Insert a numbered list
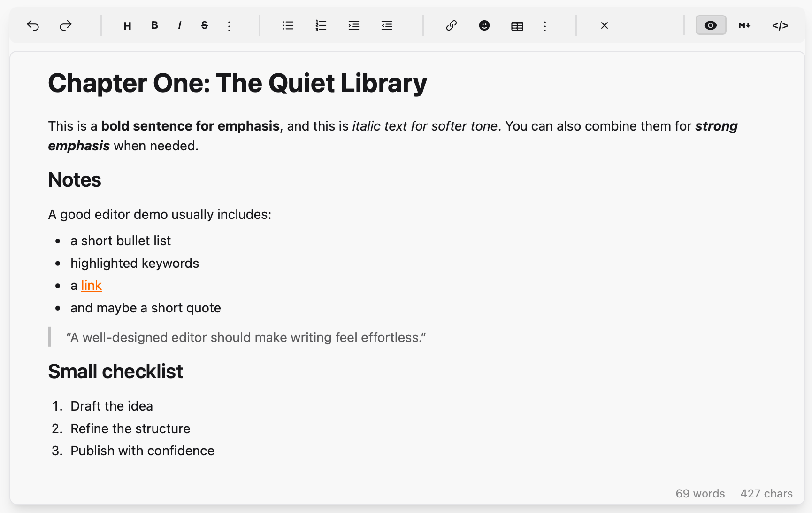The width and height of the screenshot is (812, 513). pyautogui.click(x=321, y=25)
